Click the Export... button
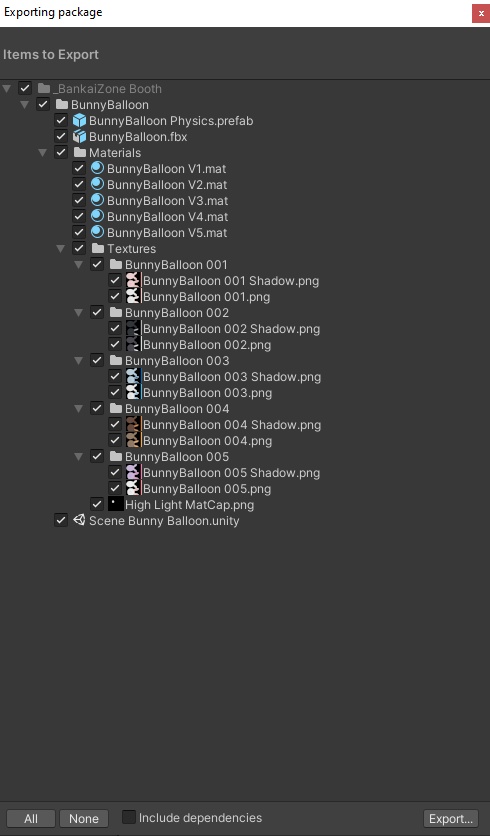Screen dimensions: 490x836 click(451, 818)
